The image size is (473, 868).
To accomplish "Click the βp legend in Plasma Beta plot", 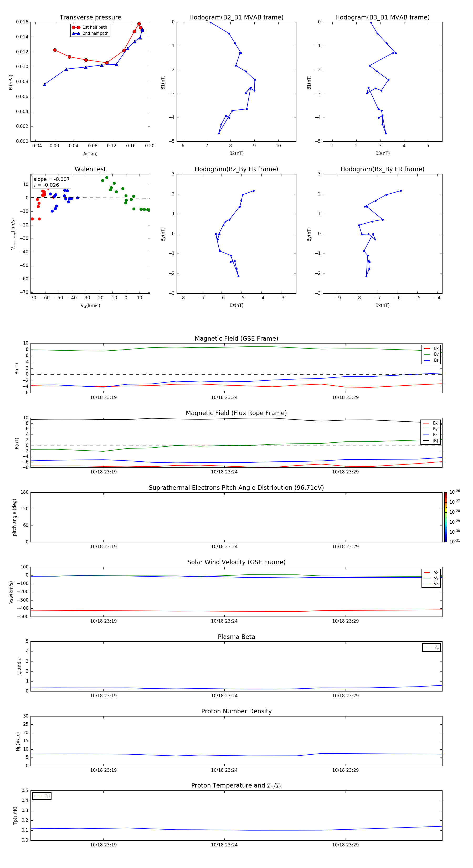I will pyautogui.click(x=431, y=647).
